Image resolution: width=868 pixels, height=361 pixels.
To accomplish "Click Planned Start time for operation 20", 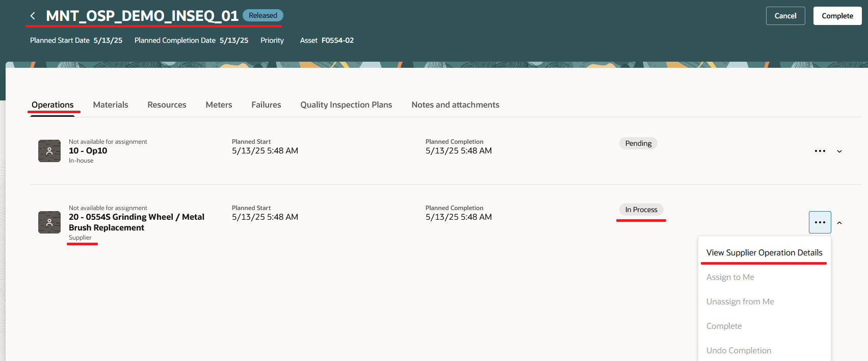I will (265, 217).
